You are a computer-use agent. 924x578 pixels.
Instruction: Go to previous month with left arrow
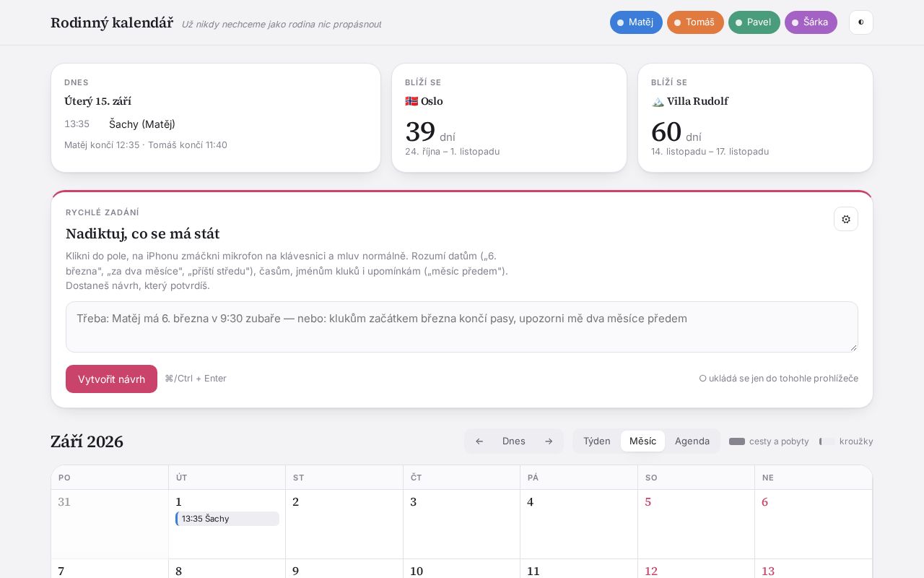point(479,441)
